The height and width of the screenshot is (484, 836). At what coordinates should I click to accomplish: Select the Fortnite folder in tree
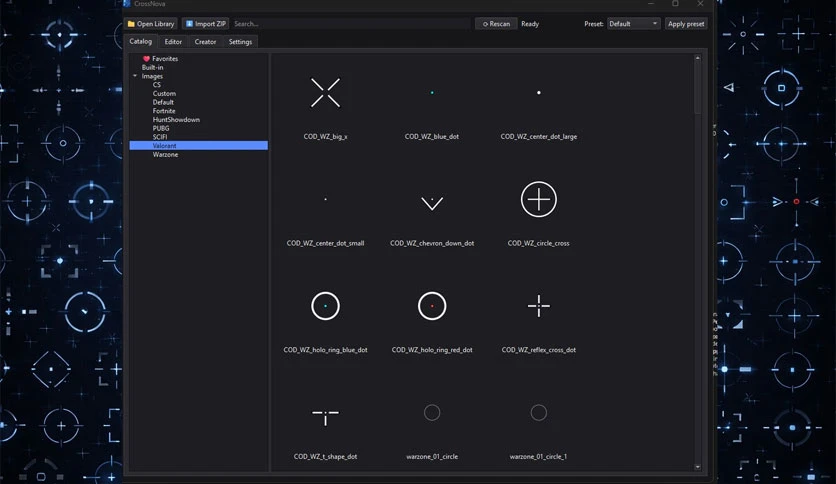tap(164, 111)
